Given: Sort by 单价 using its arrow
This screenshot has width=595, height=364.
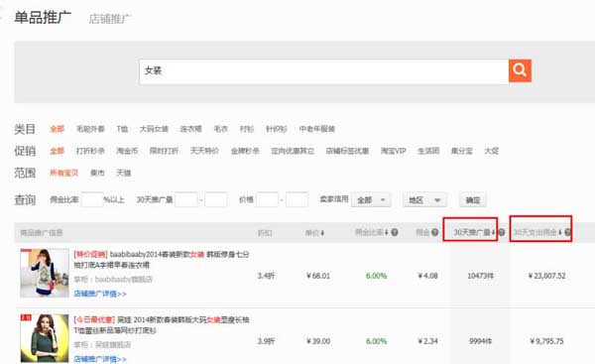Looking at the screenshot, I should pos(322,232).
